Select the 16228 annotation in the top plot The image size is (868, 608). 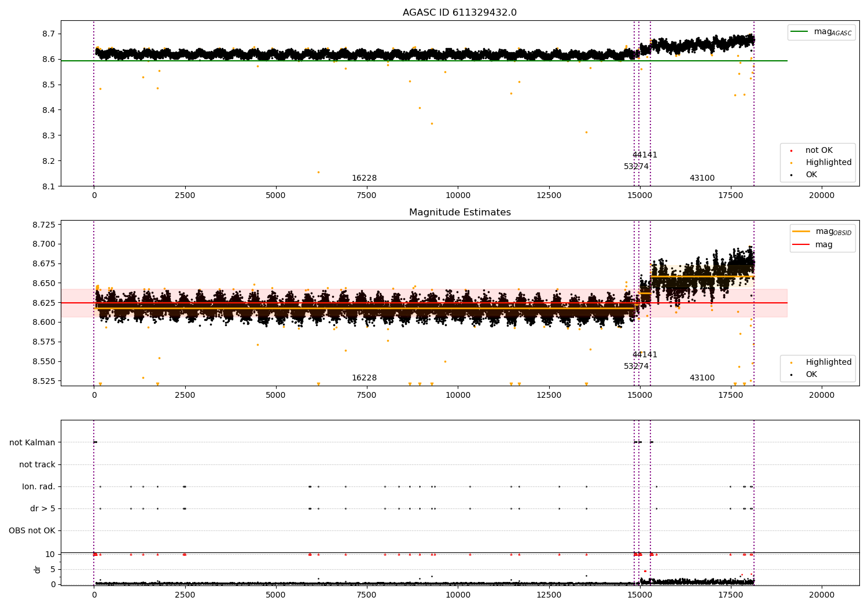364,178
